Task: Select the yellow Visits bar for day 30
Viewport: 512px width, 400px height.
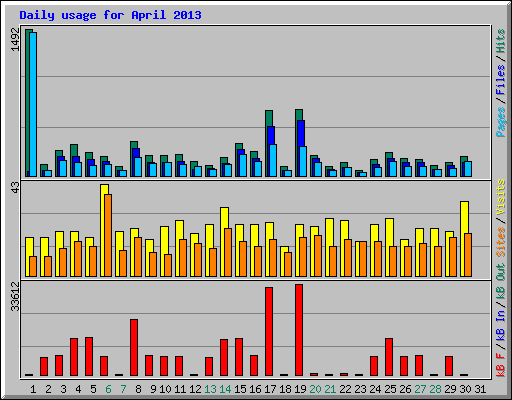Action: 465,239
